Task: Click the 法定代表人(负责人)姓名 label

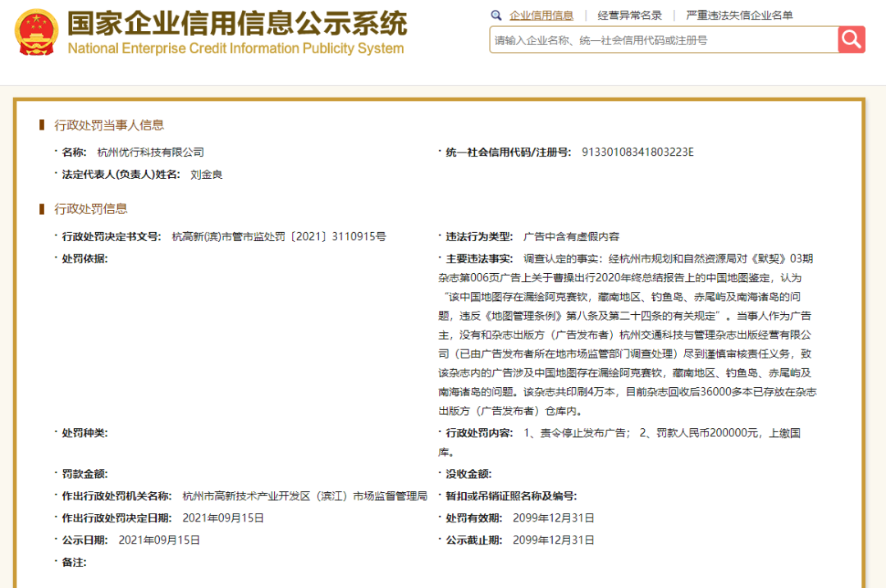Action: tap(121, 175)
